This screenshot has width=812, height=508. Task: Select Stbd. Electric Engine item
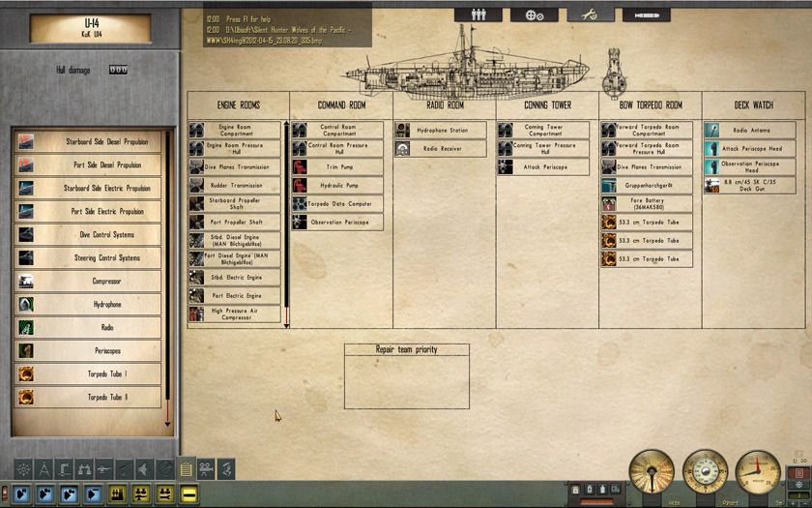[x=235, y=278]
